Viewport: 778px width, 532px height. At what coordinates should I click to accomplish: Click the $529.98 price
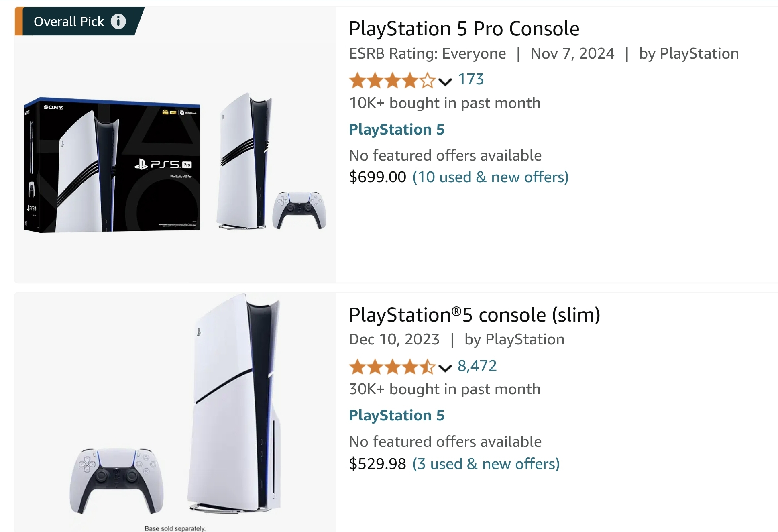click(377, 464)
